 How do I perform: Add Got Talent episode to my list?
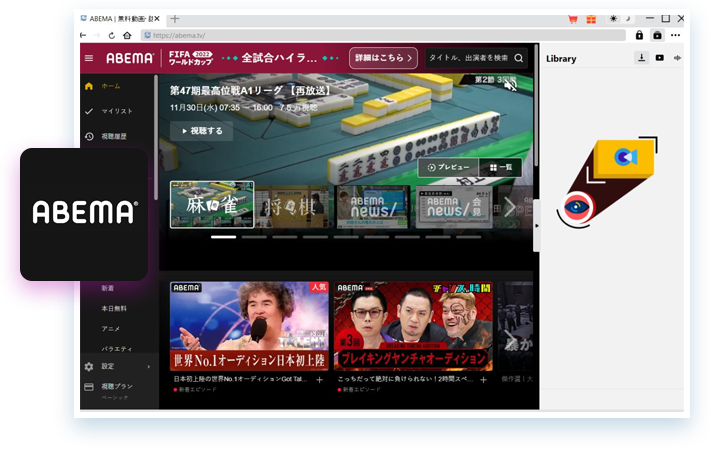320,380
